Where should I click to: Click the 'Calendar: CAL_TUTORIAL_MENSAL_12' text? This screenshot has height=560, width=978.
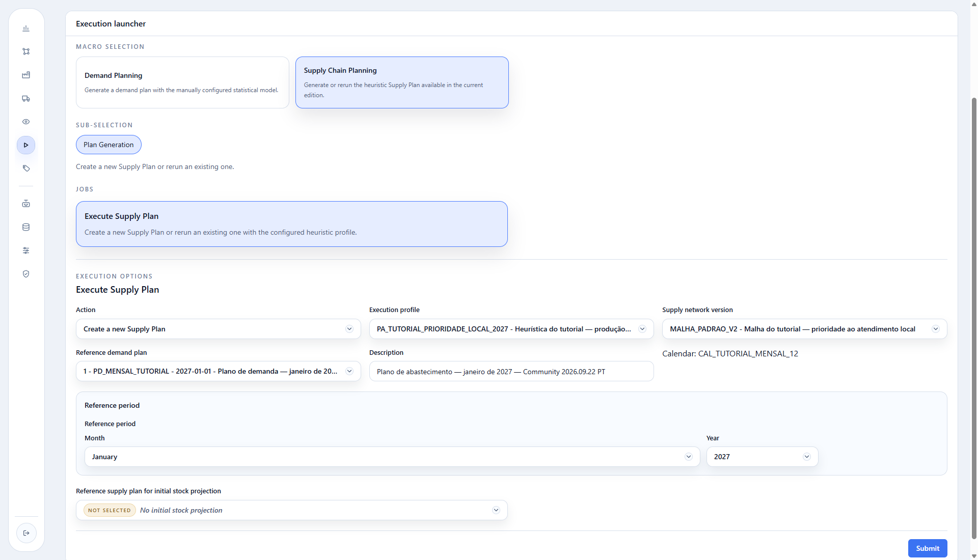(730, 353)
